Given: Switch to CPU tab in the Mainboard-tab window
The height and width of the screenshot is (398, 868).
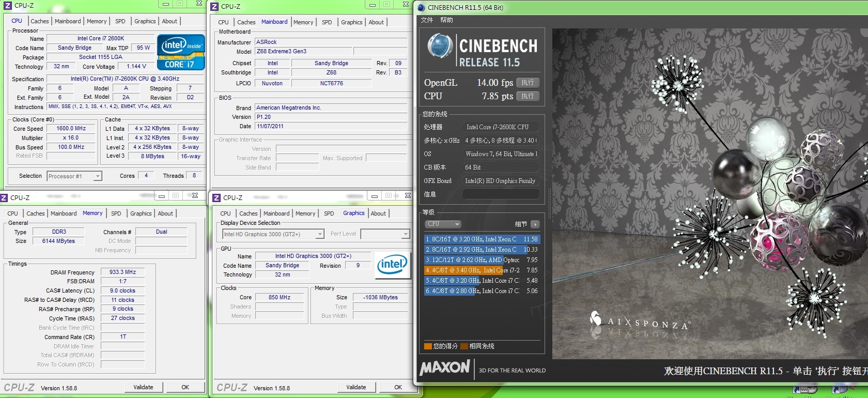Looking at the screenshot, I should coord(223,22).
